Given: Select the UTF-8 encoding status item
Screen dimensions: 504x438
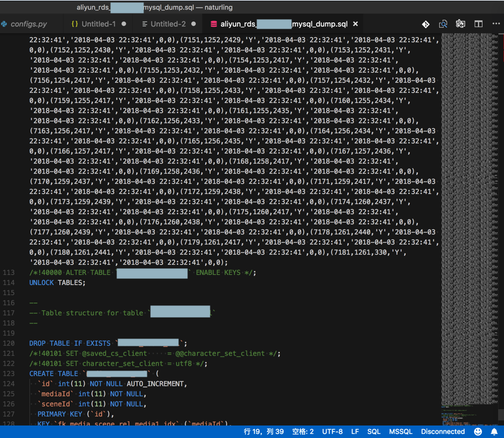Looking at the screenshot, I should pyautogui.click(x=332, y=432).
